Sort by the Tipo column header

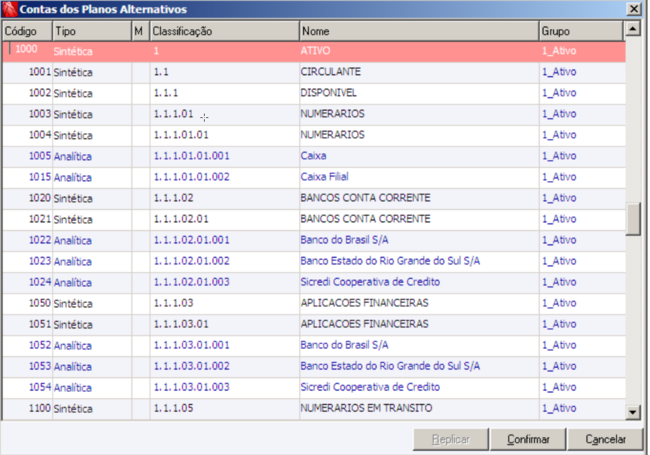click(92, 31)
